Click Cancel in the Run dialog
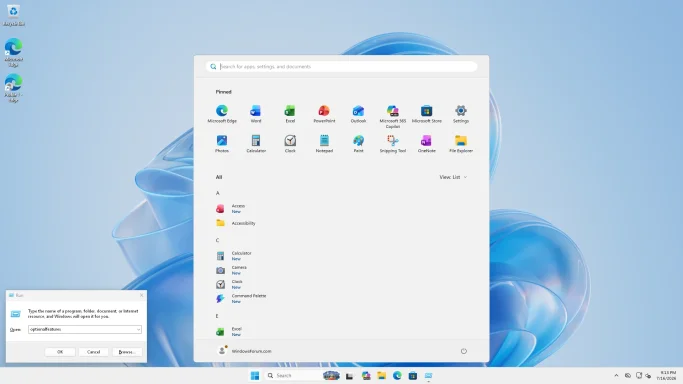The height and width of the screenshot is (384, 683). (94, 352)
